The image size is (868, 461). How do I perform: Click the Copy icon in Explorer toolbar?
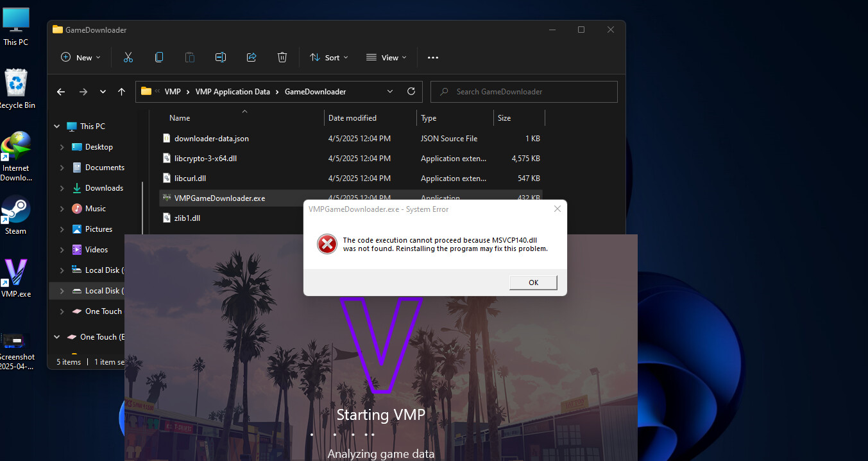[x=159, y=57]
